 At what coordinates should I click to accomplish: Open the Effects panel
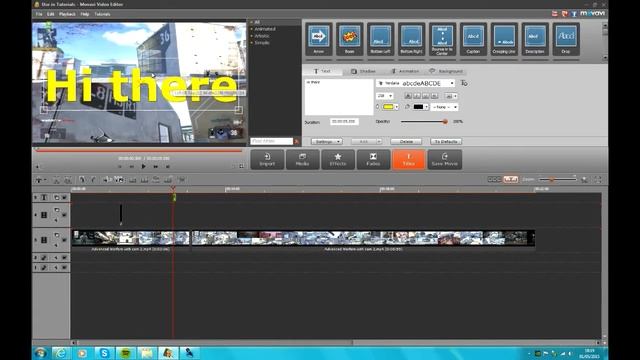(x=338, y=159)
